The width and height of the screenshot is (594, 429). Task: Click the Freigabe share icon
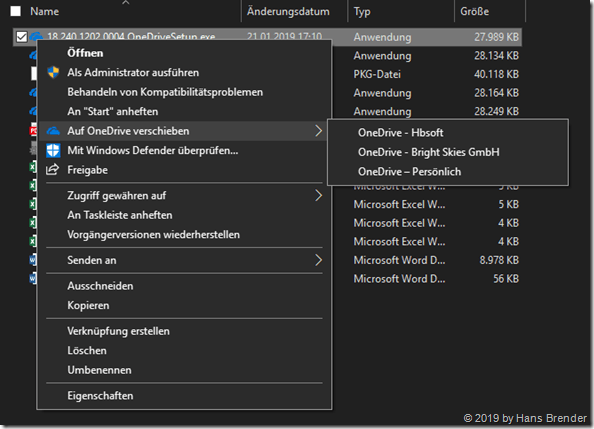click(x=53, y=169)
